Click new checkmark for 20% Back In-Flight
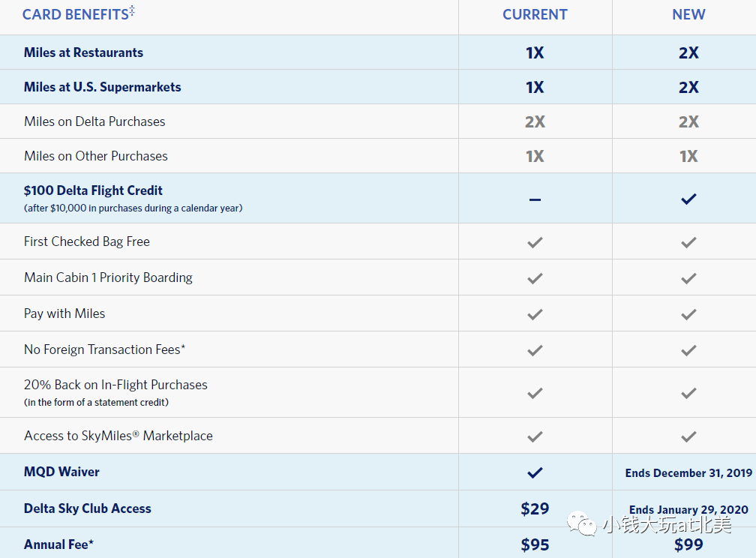 688,393
